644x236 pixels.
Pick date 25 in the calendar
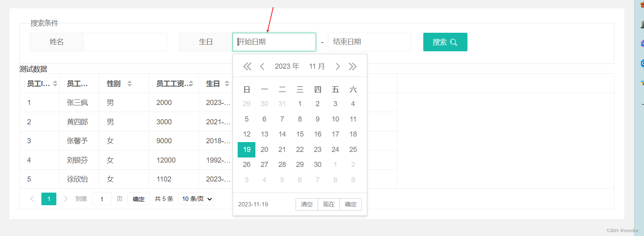click(x=353, y=150)
